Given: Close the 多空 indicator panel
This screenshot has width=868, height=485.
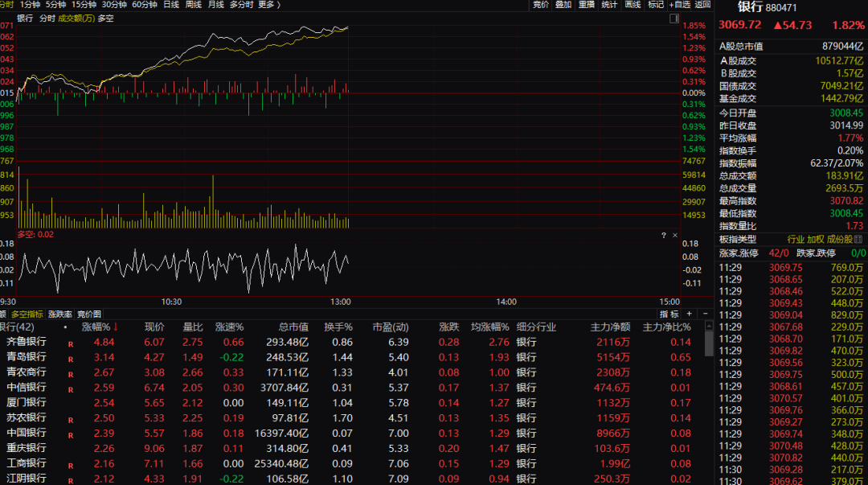Looking at the screenshot, I should coord(676,235).
